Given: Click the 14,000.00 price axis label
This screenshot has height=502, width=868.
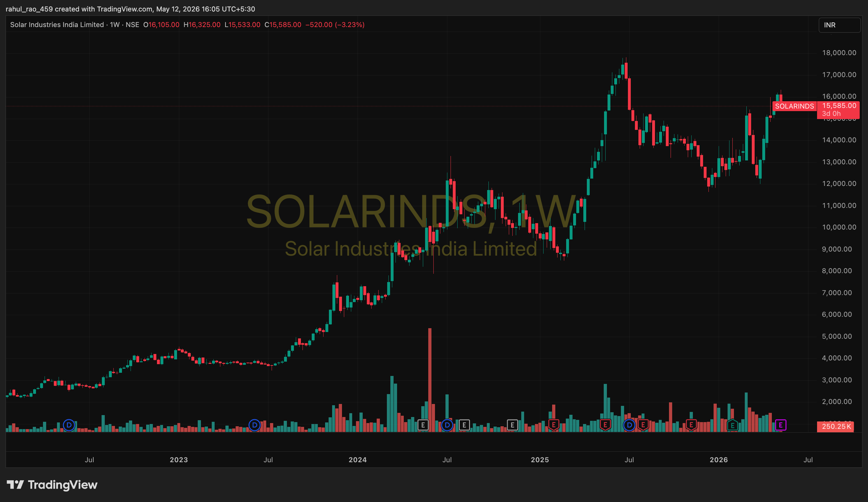Looking at the screenshot, I should pyautogui.click(x=839, y=140).
